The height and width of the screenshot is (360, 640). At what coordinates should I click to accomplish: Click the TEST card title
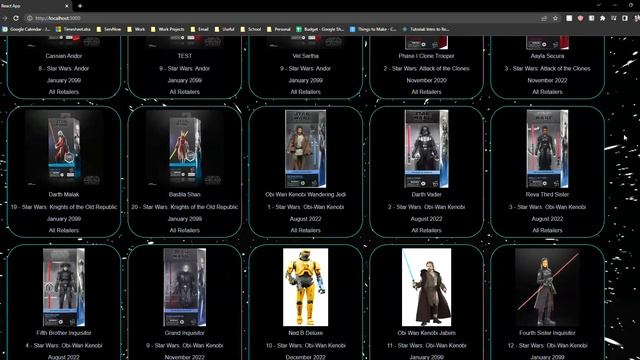click(x=184, y=56)
